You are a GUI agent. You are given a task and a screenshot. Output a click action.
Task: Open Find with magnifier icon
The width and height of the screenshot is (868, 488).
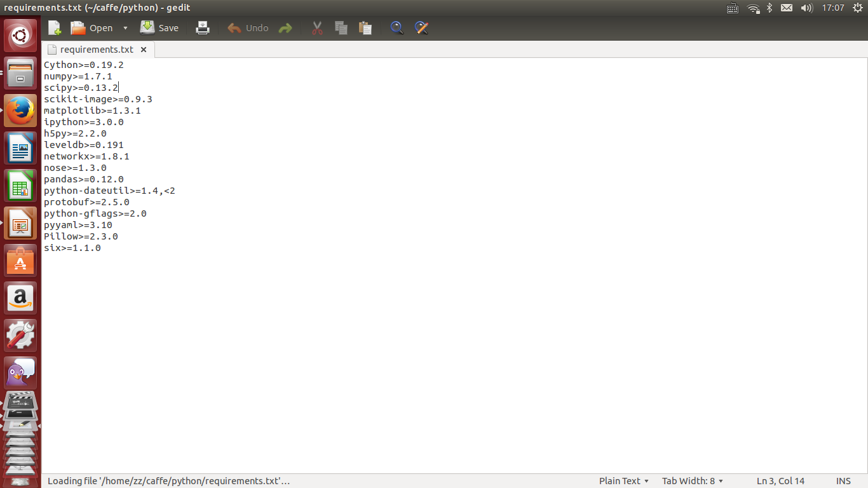(x=397, y=28)
